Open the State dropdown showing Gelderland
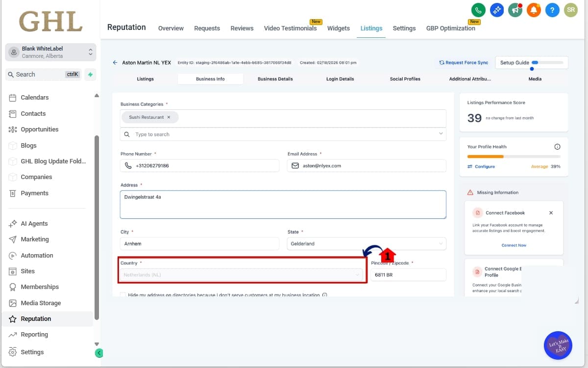Viewport: 588px width, 368px height. (x=366, y=243)
